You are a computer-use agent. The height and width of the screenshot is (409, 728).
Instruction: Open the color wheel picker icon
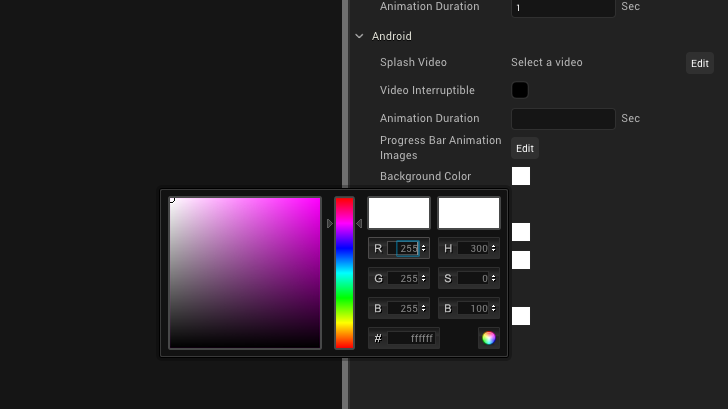click(488, 338)
